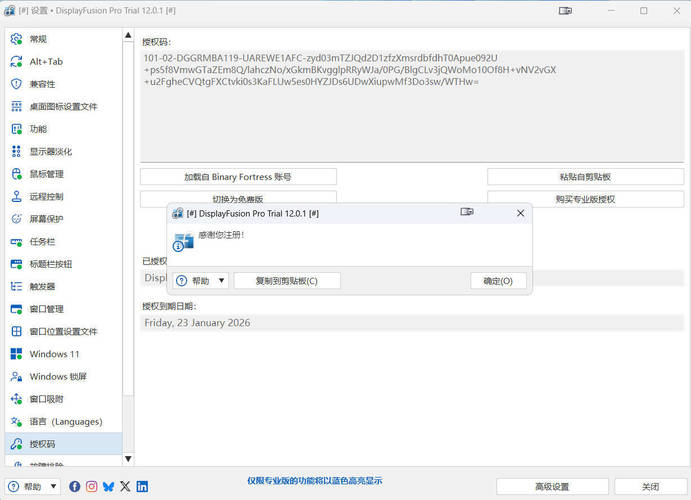Click the dialog's title bar monitor icon
This screenshot has width=691, height=500.
pyautogui.click(x=466, y=213)
